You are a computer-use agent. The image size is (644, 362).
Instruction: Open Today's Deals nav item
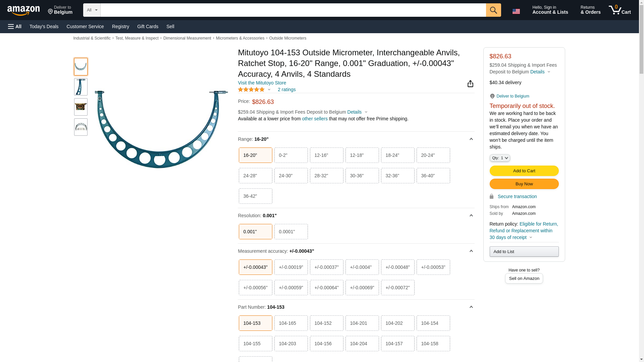click(44, 26)
